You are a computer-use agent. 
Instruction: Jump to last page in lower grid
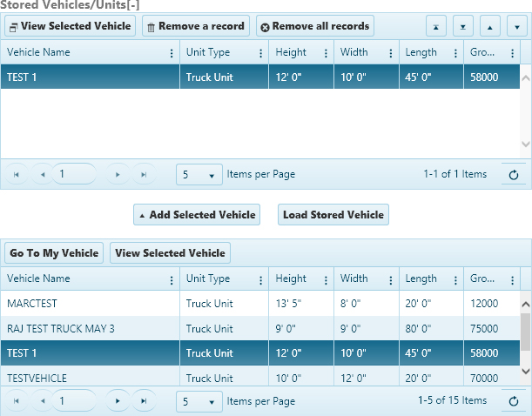tap(144, 401)
